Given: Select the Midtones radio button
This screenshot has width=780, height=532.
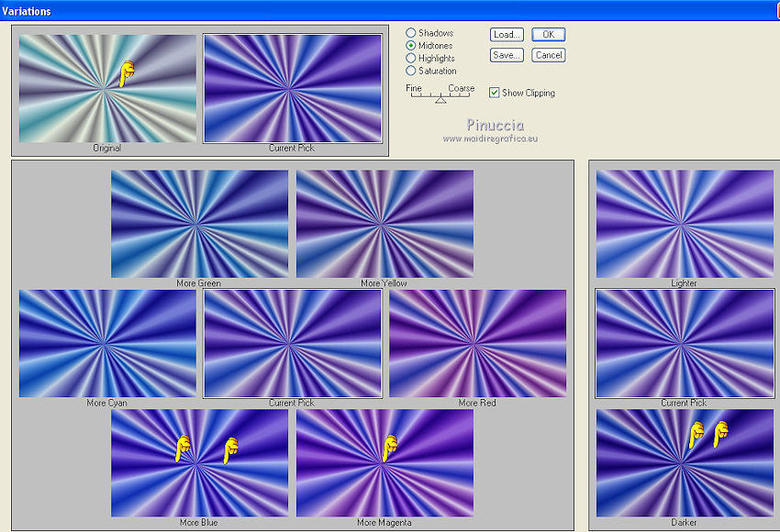Looking at the screenshot, I should pos(411,45).
